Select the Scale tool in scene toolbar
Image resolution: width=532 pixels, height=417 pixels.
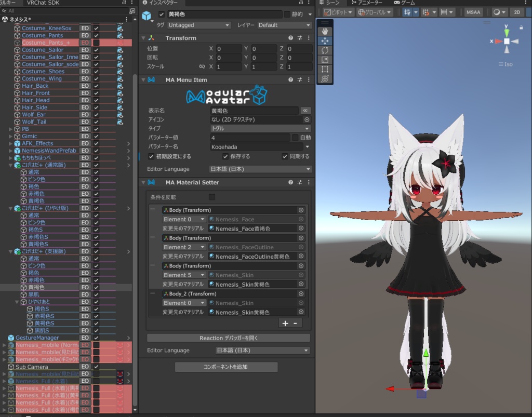[325, 60]
